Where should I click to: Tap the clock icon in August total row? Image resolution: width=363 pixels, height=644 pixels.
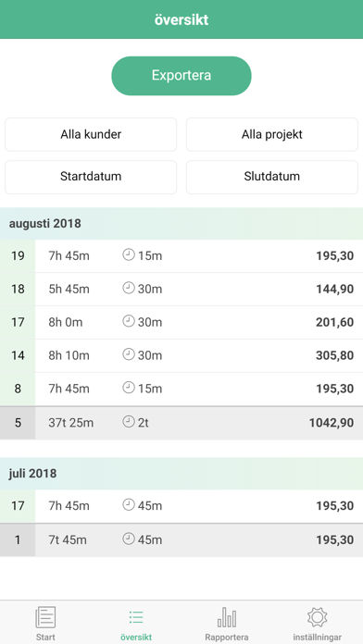click(x=129, y=422)
